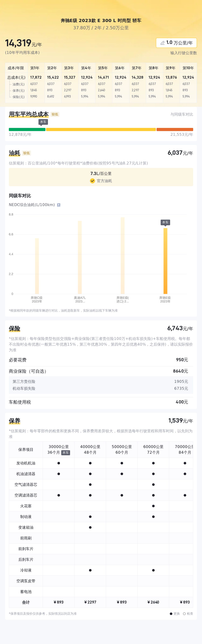
Task: Click the 较低 tag next to 油耗
Action: 27,153
